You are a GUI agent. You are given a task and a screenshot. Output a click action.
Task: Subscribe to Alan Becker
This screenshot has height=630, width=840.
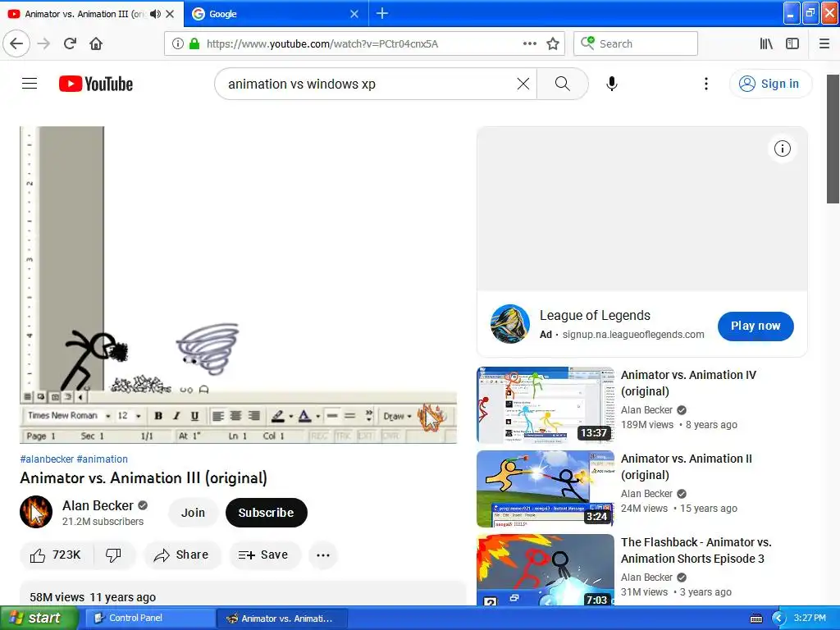(266, 513)
